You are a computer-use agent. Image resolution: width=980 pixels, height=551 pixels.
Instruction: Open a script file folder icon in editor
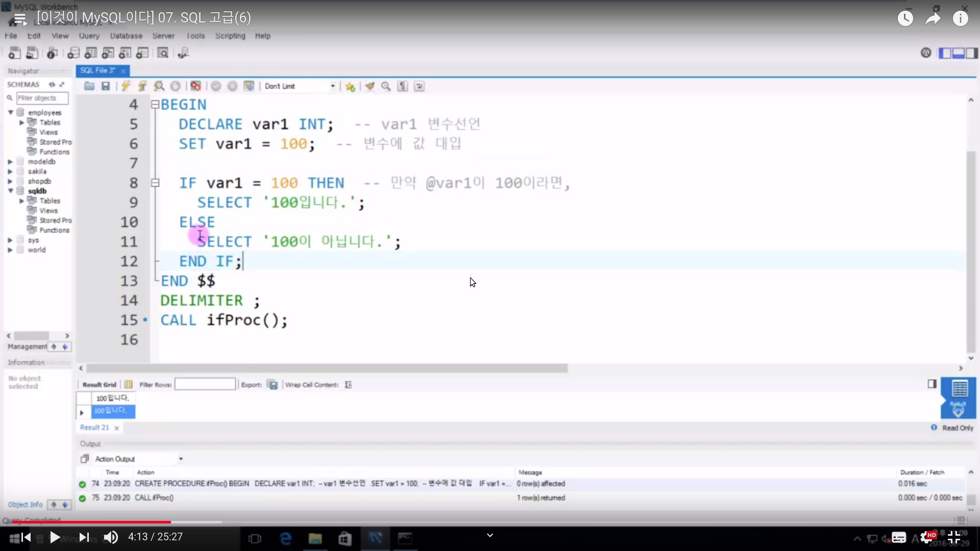click(x=89, y=86)
